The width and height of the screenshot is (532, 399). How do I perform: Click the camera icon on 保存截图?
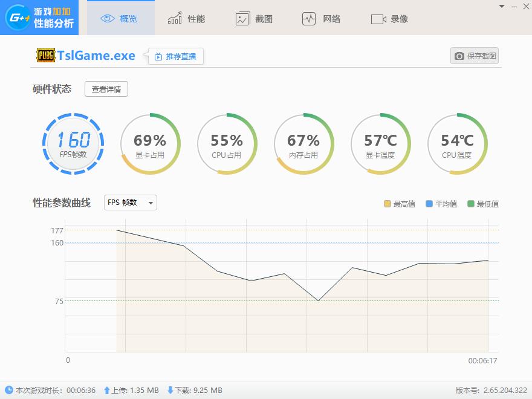tap(459, 55)
